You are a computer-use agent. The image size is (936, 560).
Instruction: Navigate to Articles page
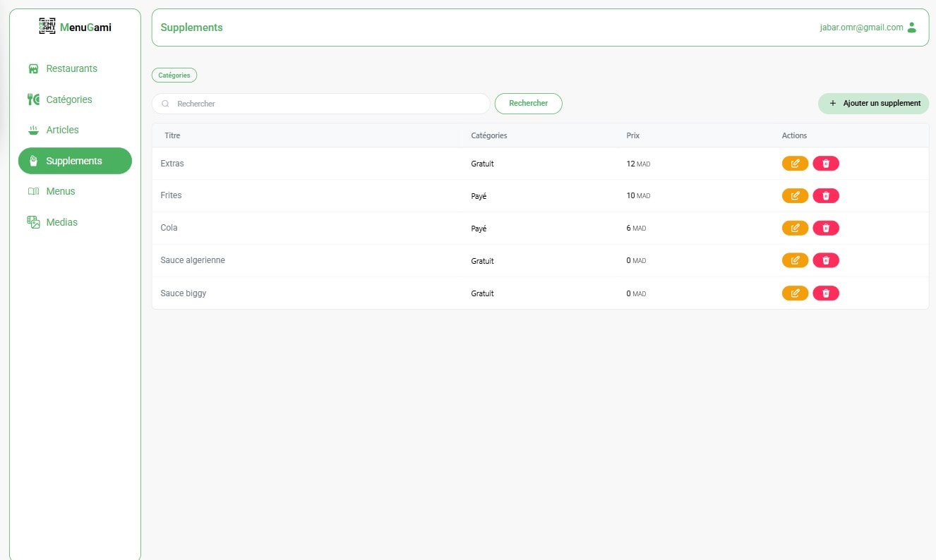pos(62,130)
